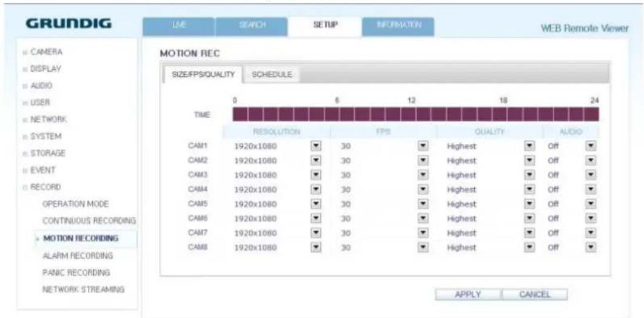The width and height of the screenshot is (644, 318).
Task: Open ALARM RECORDING settings
Action: pos(78,255)
